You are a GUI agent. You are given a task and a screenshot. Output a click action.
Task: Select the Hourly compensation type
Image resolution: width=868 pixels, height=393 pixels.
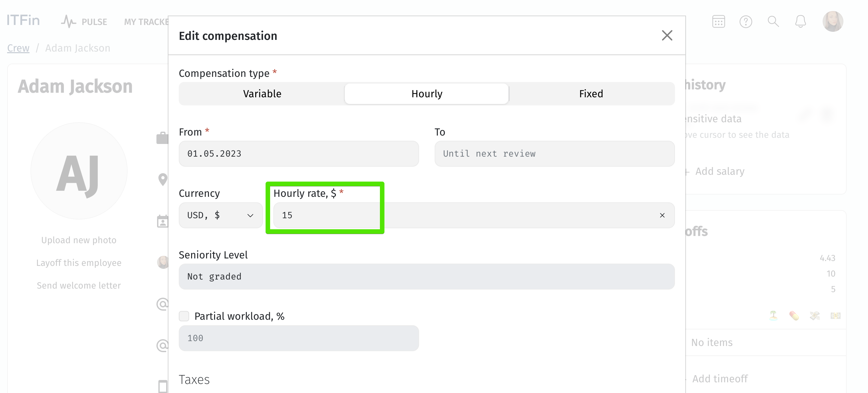[x=427, y=93]
